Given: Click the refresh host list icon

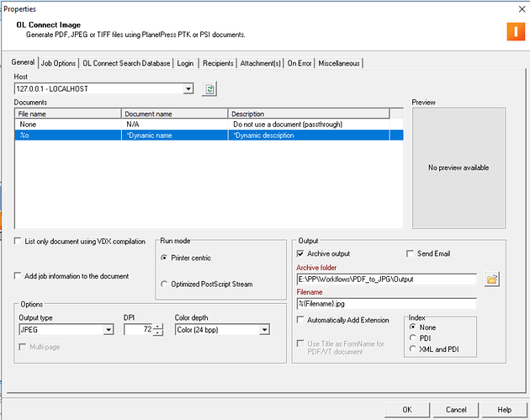Looking at the screenshot, I should click(210, 88).
